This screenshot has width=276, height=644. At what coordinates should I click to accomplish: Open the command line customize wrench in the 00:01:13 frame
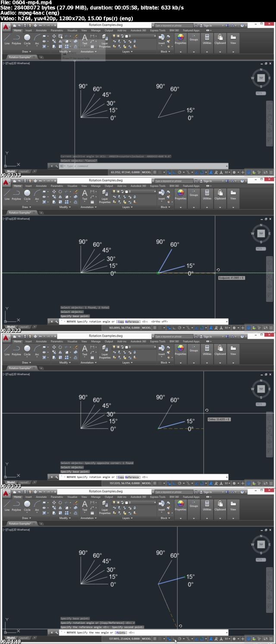56,166
